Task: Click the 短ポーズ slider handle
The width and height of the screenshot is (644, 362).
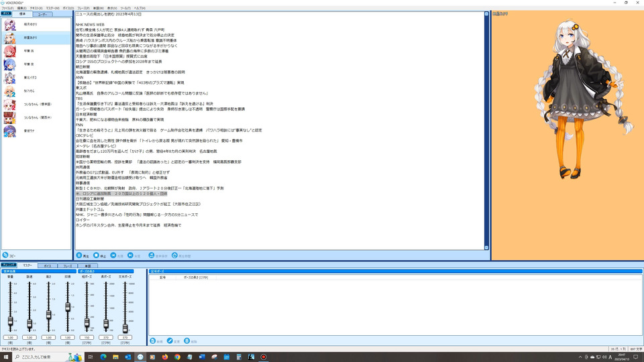Action: click(87, 323)
